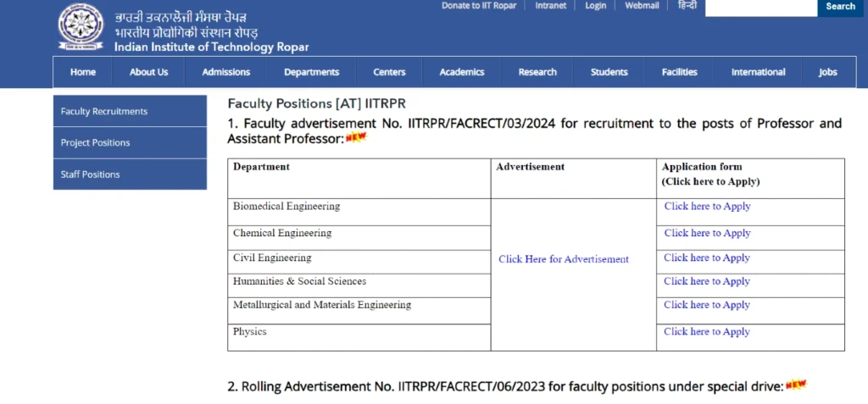The width and height of the screenshot is (868, 404).
Task: Open the International menu
Action: pyautogui.click(x=758, y=72)
